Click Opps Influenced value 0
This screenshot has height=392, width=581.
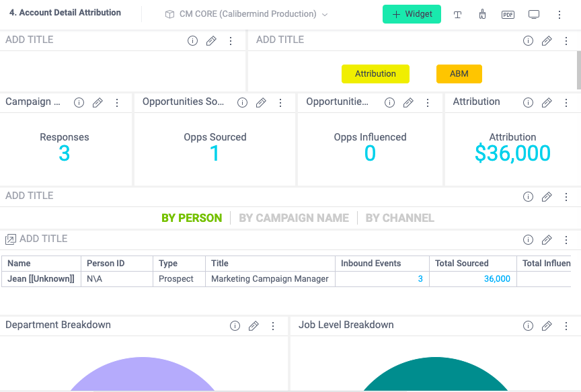tap(370, 153)
